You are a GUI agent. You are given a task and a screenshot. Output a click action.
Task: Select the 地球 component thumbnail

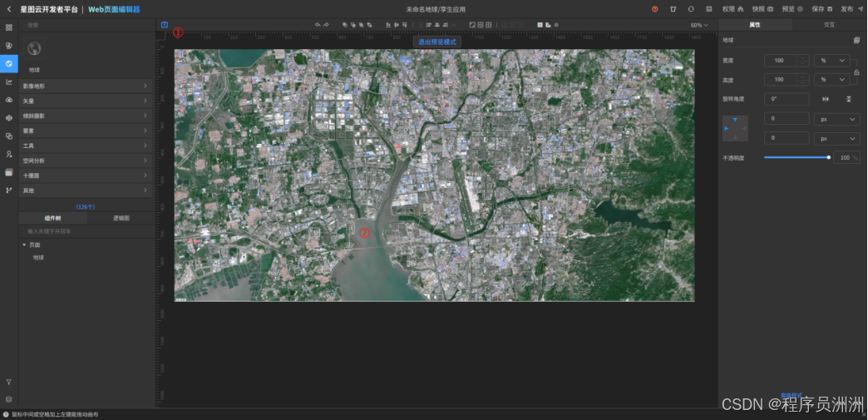[x=34, y=48]
